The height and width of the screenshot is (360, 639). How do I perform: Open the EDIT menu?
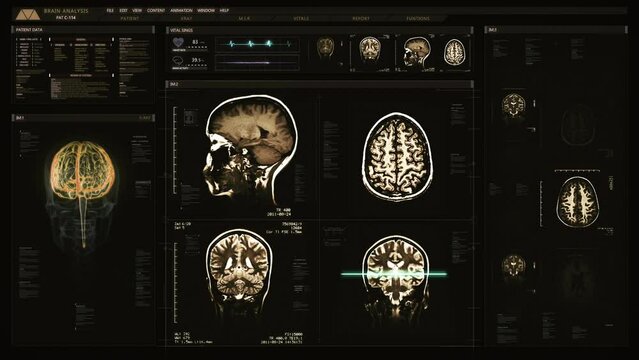pos(123,11)
